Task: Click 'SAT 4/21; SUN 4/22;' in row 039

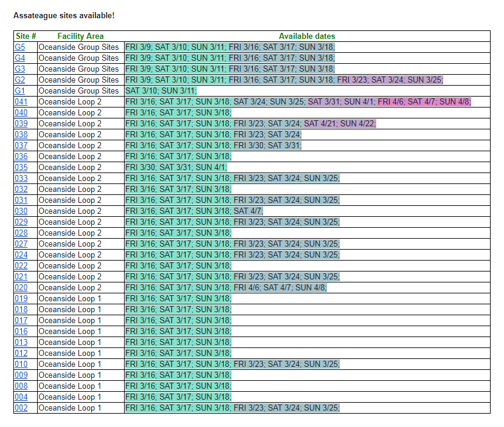Action: tap(340, 123)
